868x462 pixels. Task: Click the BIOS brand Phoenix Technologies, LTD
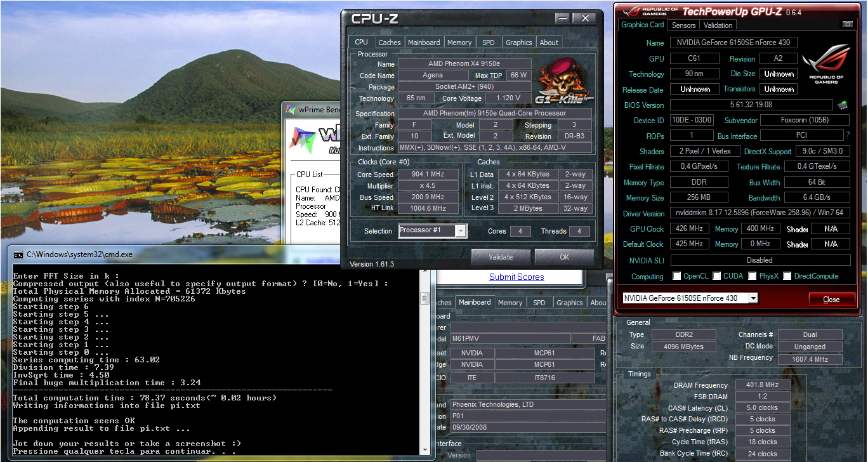[x=528, y=404]
